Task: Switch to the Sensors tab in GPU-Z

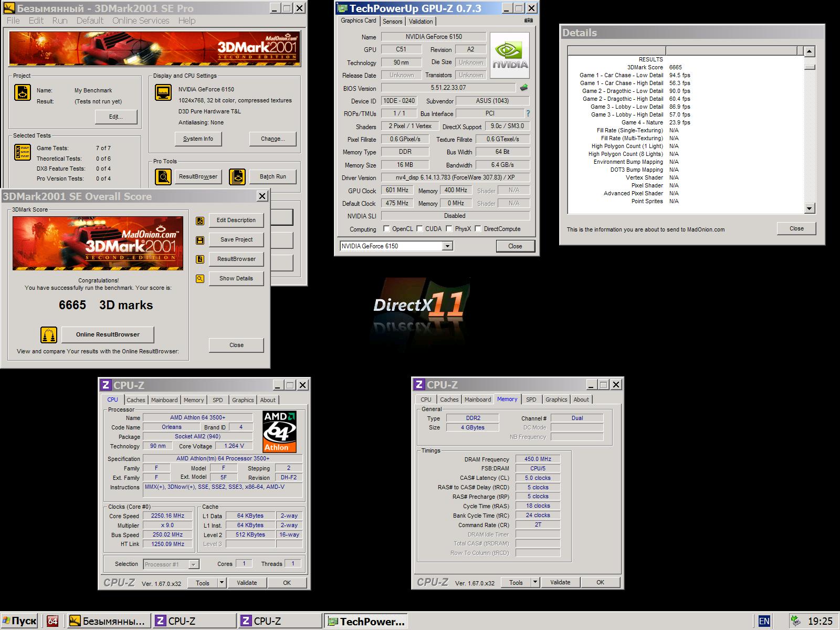Action: (392, 22)
